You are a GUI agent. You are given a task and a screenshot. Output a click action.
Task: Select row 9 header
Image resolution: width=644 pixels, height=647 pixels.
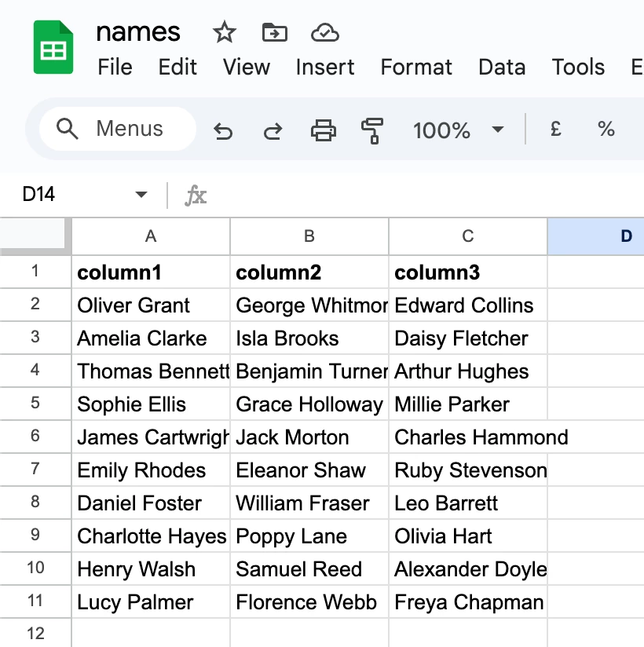(35, 536)
